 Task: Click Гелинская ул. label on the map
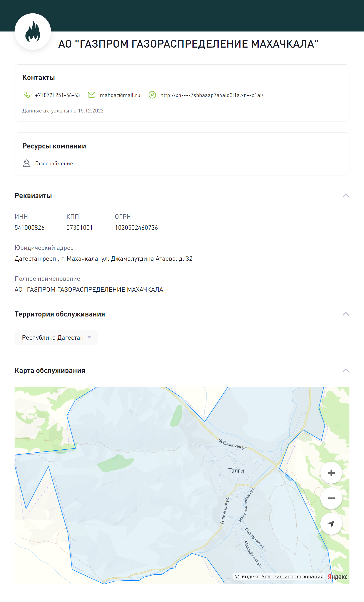coord(225,510)
